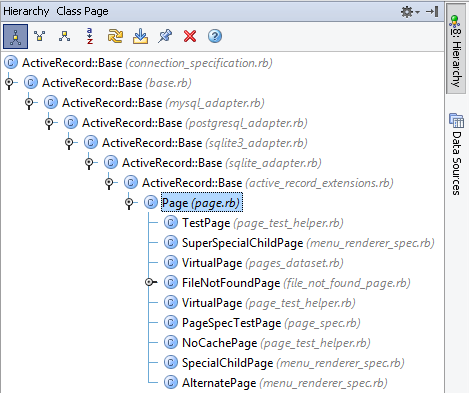Collapse the sqlite3_adapter.rb node
Image resolution: width=469 pixels, height=393 pixels.
click(69, 143)
